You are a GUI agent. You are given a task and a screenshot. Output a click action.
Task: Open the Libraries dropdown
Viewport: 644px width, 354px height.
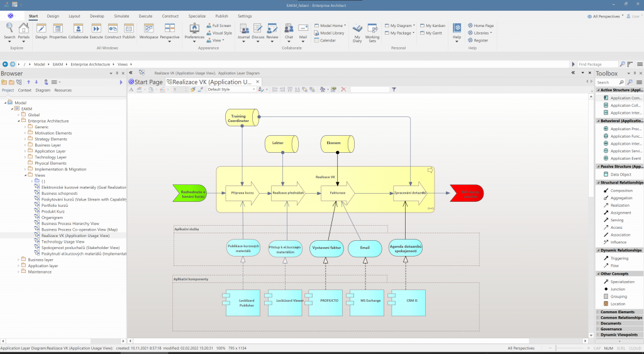pos(480,33)
